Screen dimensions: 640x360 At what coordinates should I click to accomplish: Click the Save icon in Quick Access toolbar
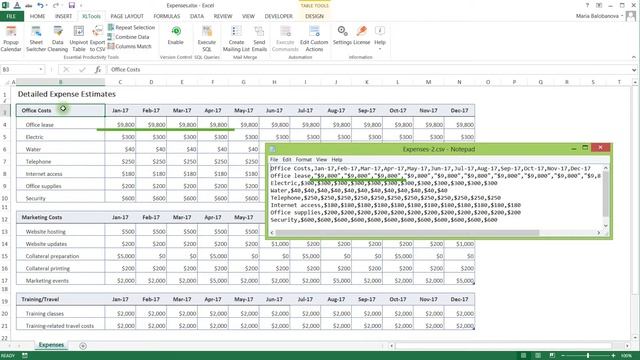[x=72, y=5]
